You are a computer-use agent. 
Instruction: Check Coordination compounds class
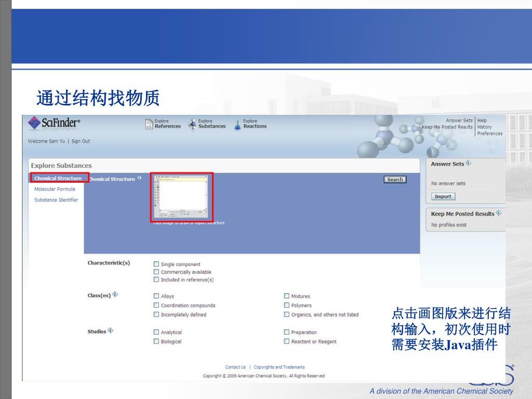pyautogui.click(x=156, y=305)
